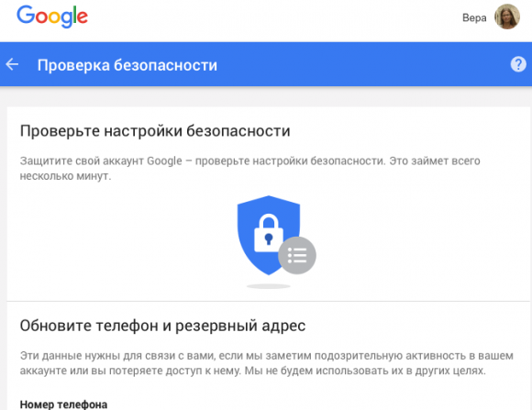Click the Защитите свой аккаунт Google description
Screen dimensions: 532x410
tap(250, 168)
